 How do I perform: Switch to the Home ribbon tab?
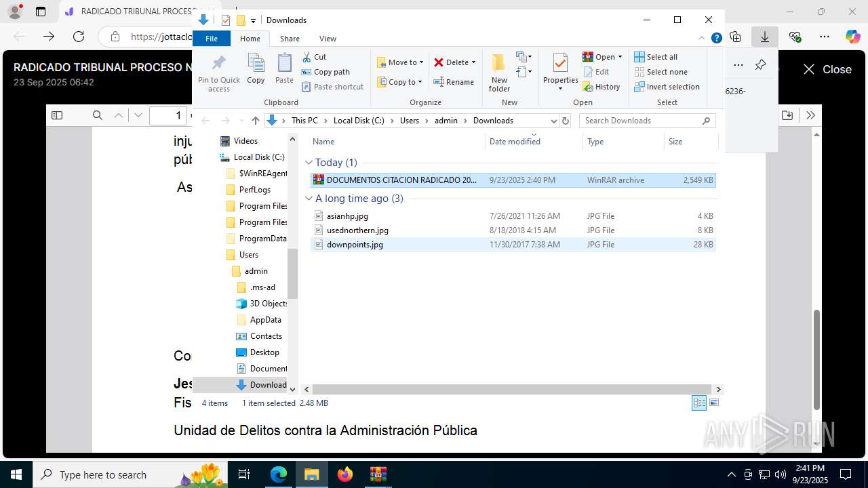tap(250, 39)
